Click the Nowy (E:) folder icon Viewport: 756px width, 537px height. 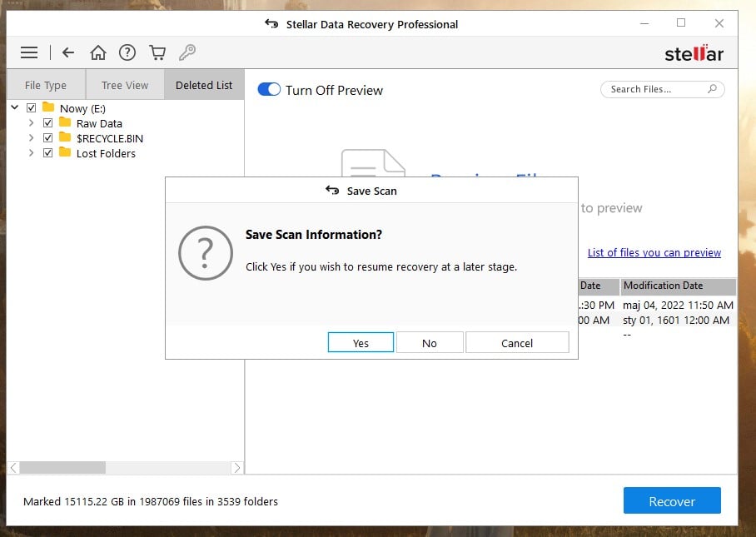(48, 107)
